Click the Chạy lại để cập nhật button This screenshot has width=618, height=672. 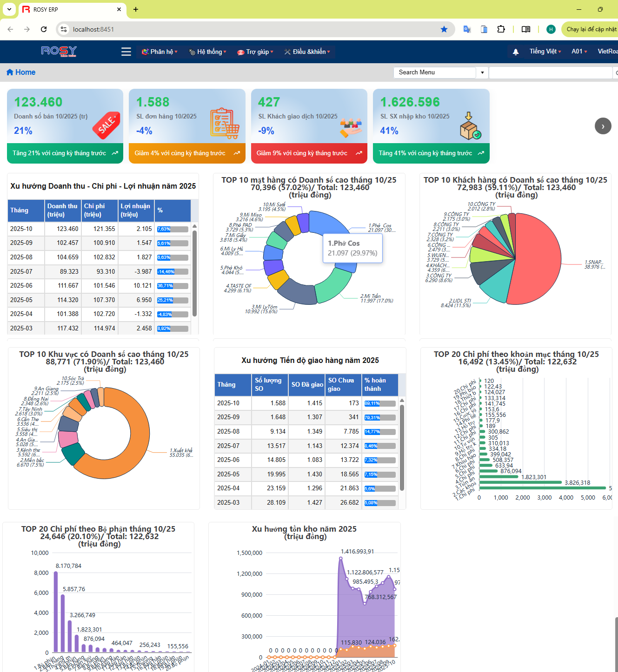click(591, 29)
